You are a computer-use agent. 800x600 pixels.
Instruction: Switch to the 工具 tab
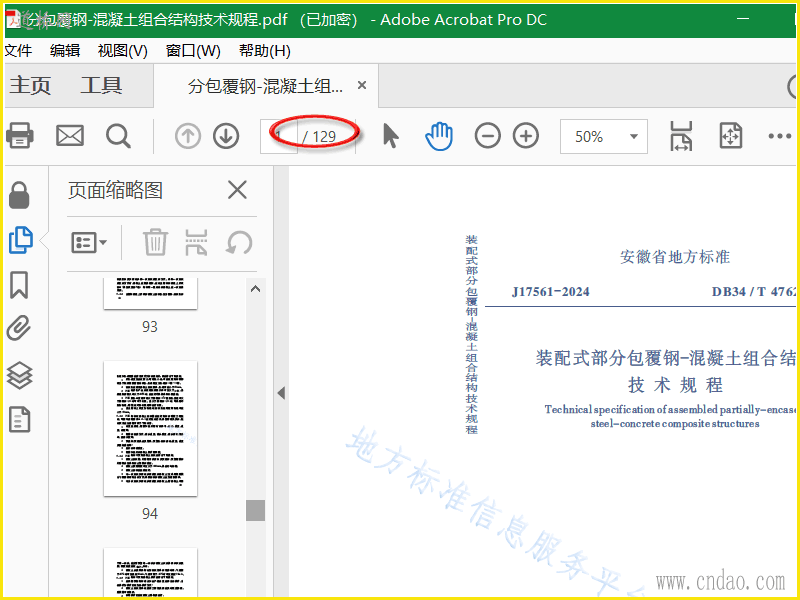(101, 85)
